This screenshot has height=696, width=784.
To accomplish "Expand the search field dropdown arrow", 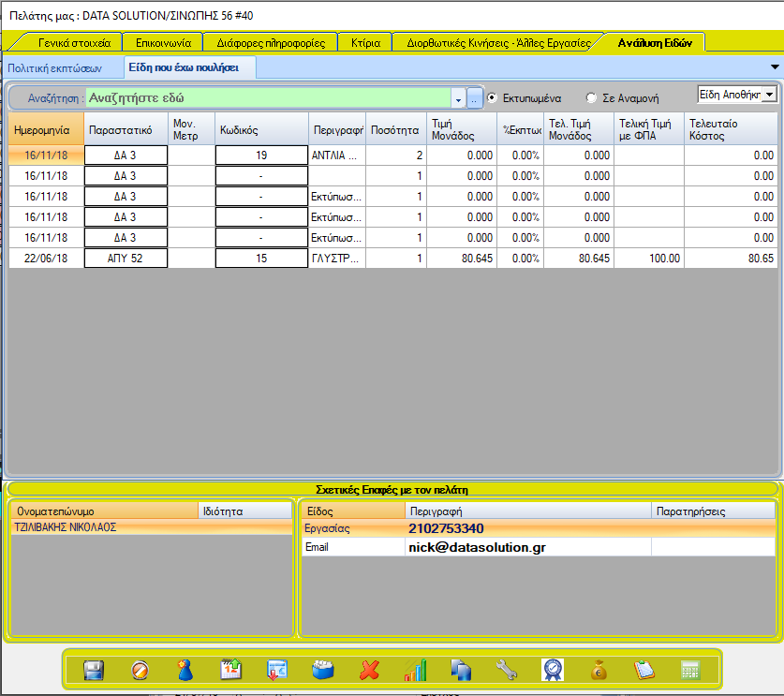I will (x=458, y=98).
